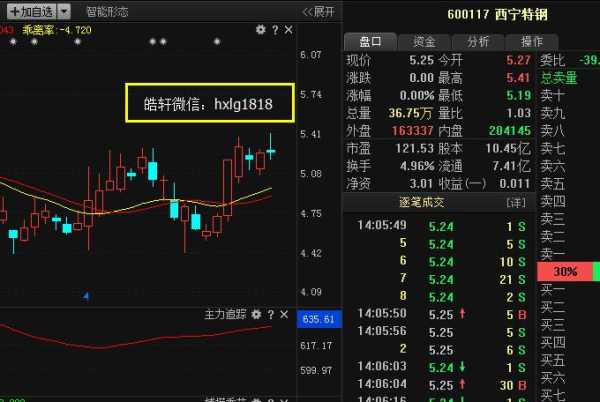Close the main chart indicator with X
This screenshot has width=600, height=402.
288,31
